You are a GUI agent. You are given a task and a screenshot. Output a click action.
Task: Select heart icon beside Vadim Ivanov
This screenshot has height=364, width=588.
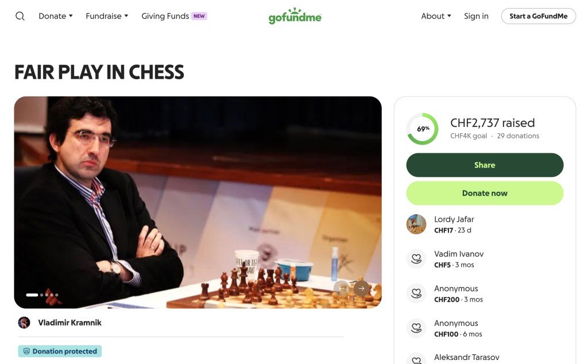416,259
